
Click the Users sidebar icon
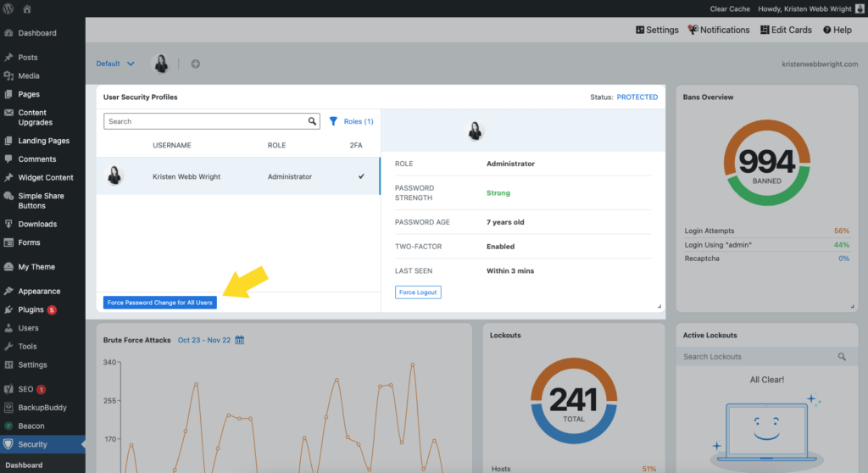8,328
